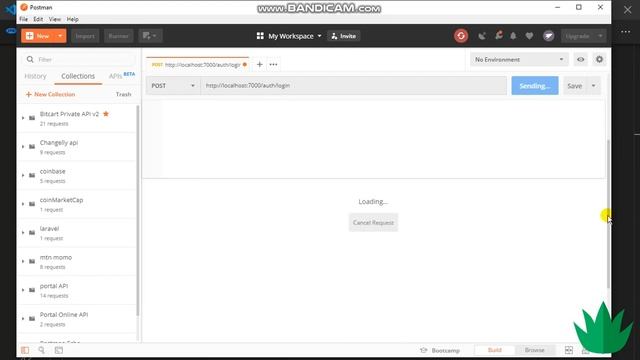Screen dimensions: 640x360
Task: Open the POST method dropdown
Action: click(173, 86)
